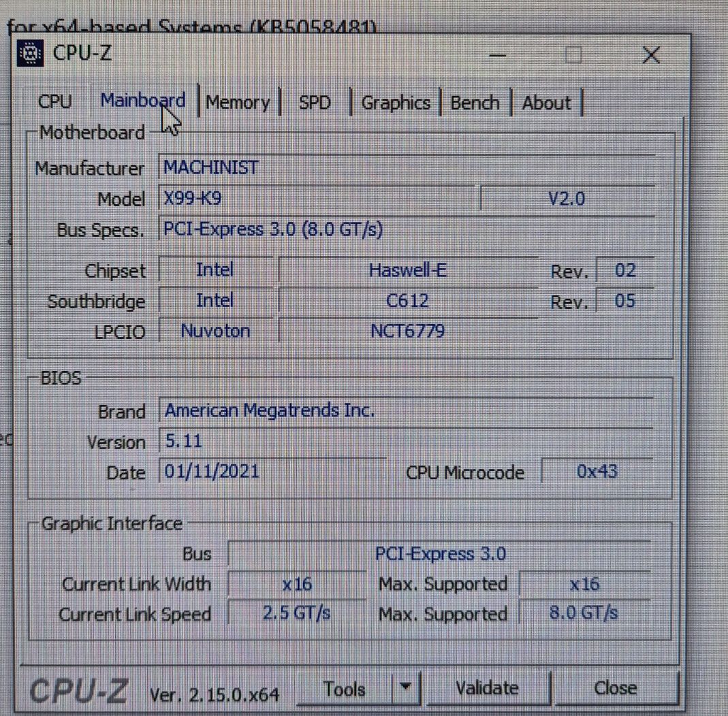Click the Intel chipset vendor field
This screenshot has height=716, width=728.
tap(215, 270)
